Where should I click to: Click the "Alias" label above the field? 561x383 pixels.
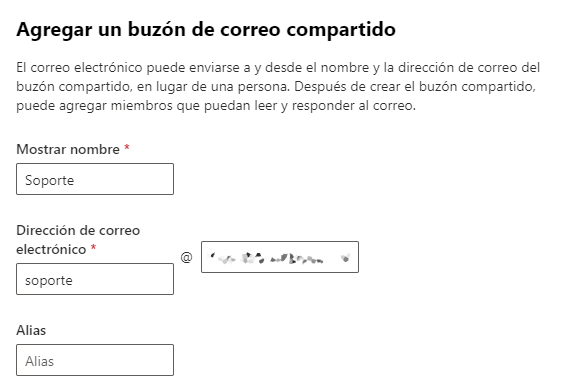coord(31,330)
